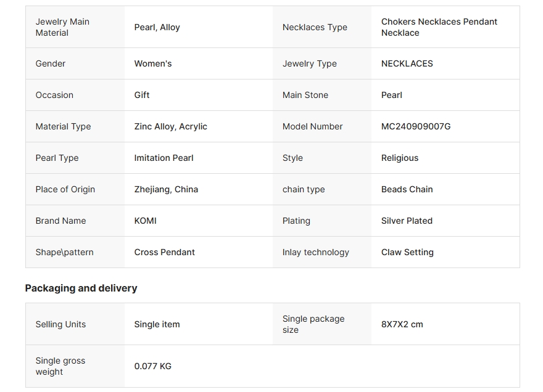Image resolution: width=543 pixels, height=392 pixels.
Task: Click the 'Beads Chain' chain type value
Action: tap(407, 189)
